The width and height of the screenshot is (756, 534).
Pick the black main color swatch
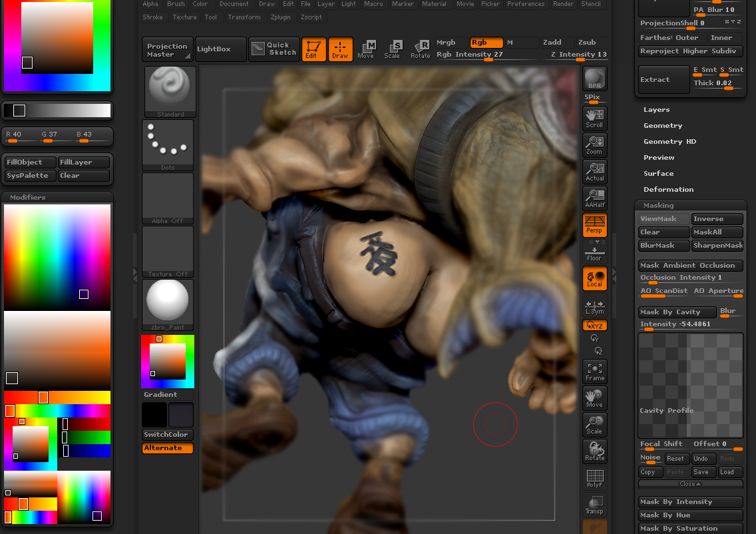click(x=154, y=415)
